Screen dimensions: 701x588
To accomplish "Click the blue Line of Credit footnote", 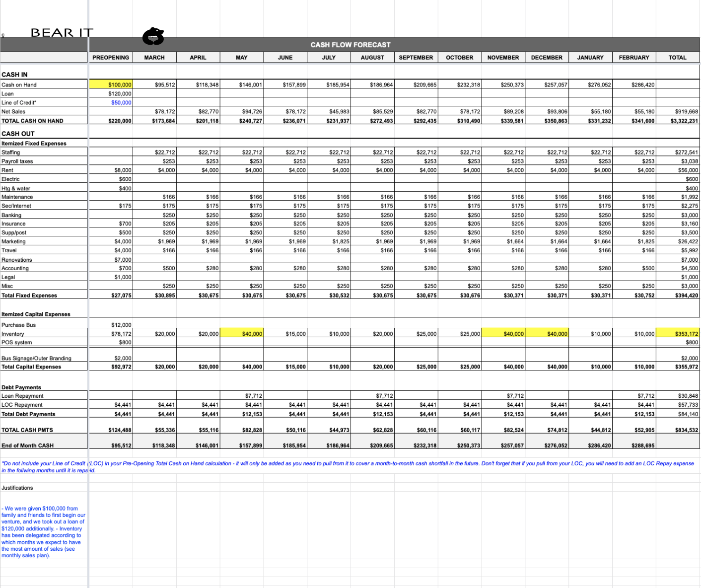I will (x=348, y=467).
